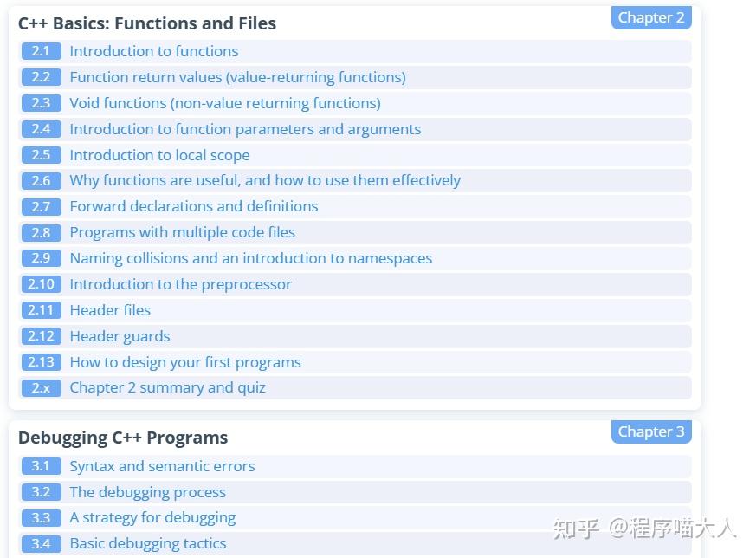Click the Chapter 3 badge
Screen dimensions: 756x558
651,431
